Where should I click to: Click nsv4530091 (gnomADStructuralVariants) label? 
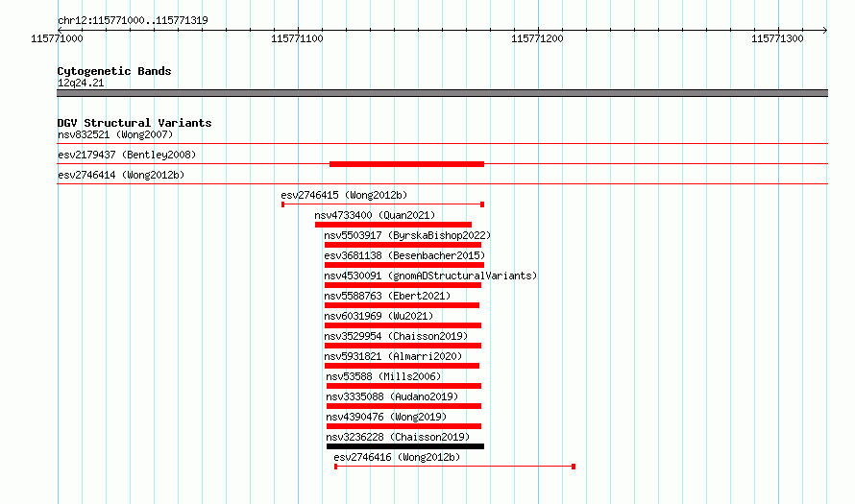tap(430, 276)
